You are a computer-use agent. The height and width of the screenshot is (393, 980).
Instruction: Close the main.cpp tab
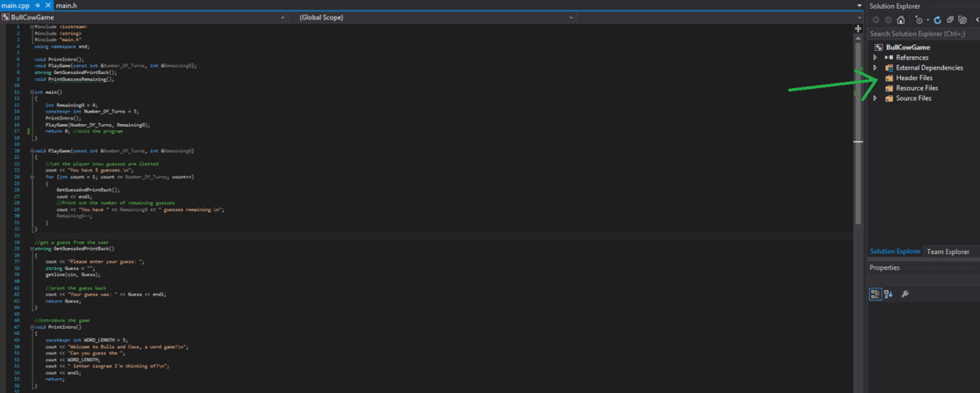tap(48, 5)
